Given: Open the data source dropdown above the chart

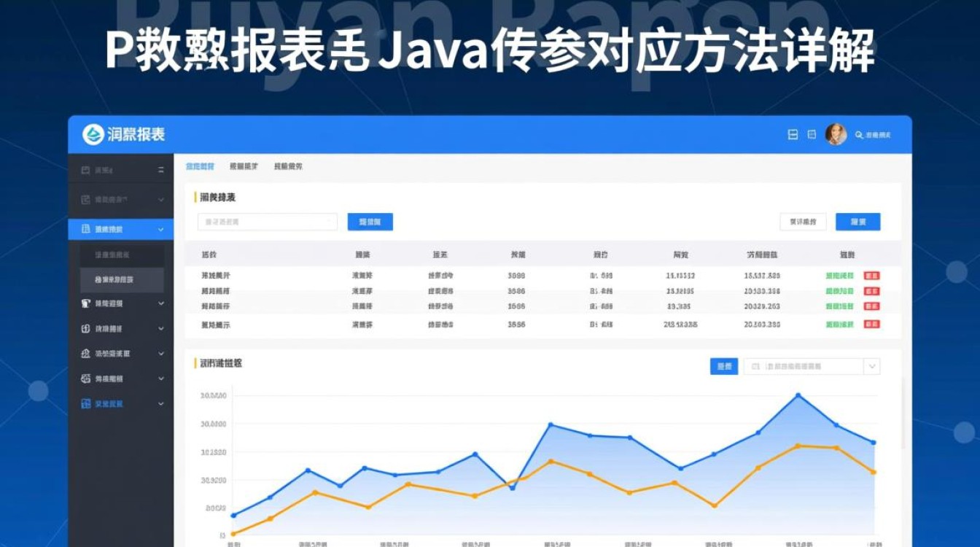Looking at the screenshot, I should pos(872,367).
